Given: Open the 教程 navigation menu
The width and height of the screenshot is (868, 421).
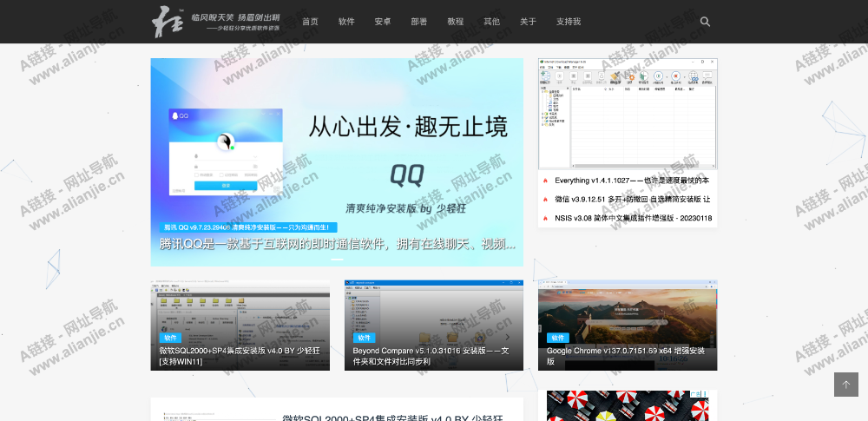Looking at the screenshot, I should point(456,22).
